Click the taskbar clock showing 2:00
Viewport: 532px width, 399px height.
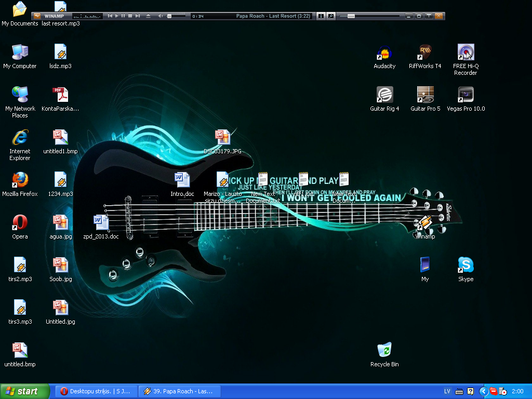(517, 391)
